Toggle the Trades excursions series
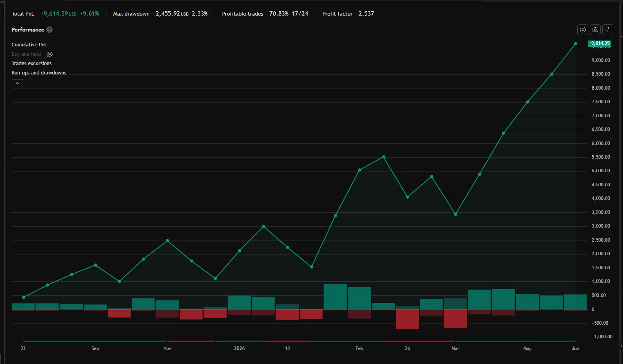This screenshot has height=364, width=623. click(32, 64)
